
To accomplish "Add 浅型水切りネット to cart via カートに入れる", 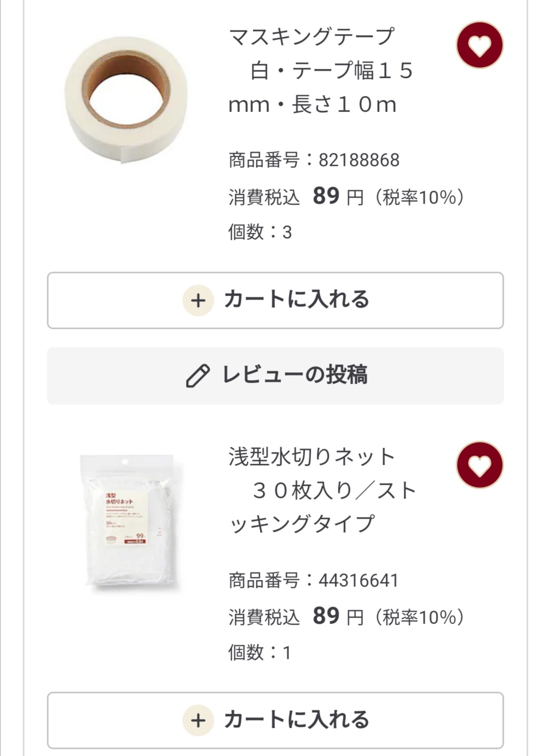I will click(x=276, y=720).
